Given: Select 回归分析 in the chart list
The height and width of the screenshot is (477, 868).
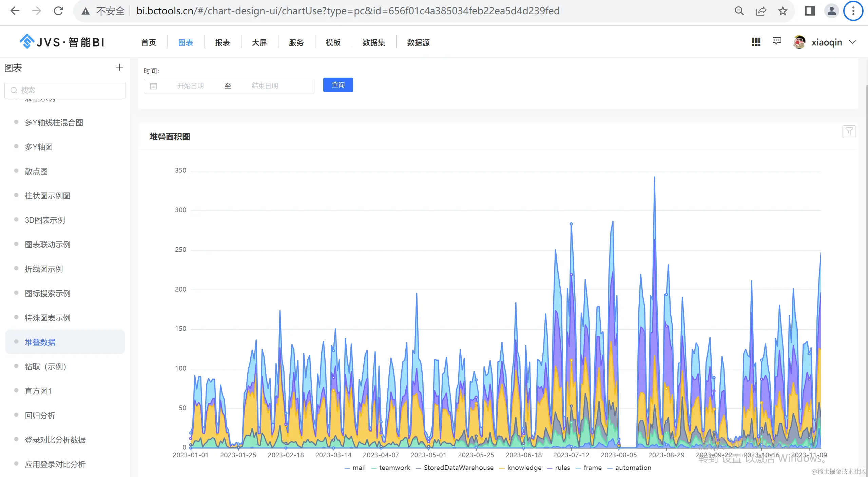Looking at the screenshot, I should coord(40,416).
